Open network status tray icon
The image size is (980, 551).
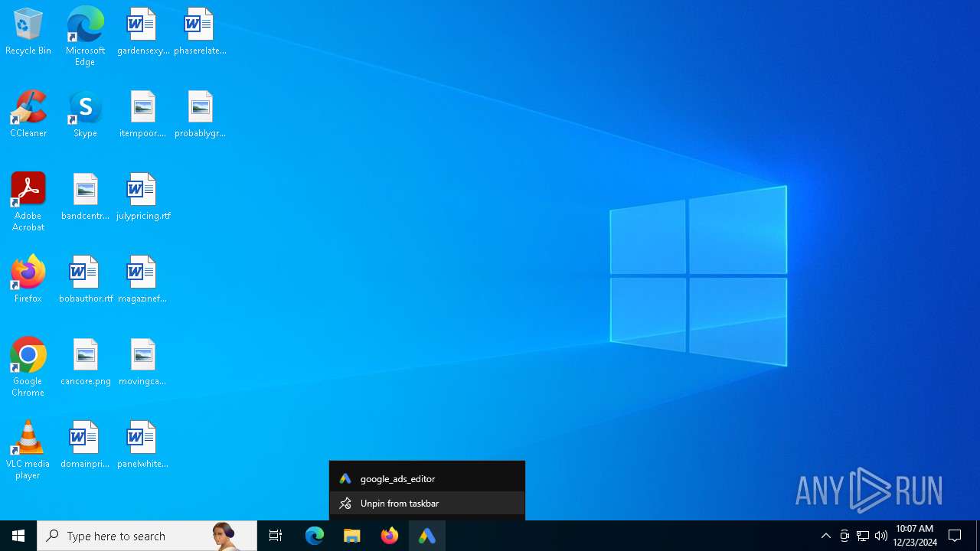pyautogui.click(x=863, y=536)
